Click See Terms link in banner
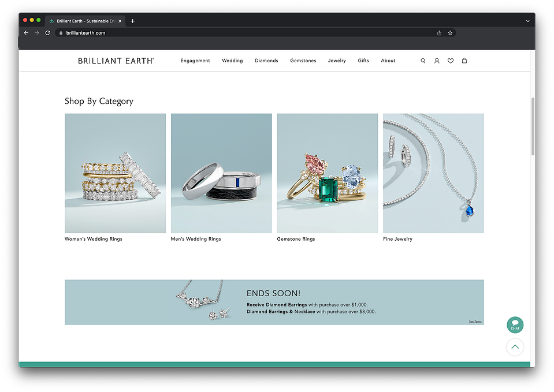 click(475, 322)
